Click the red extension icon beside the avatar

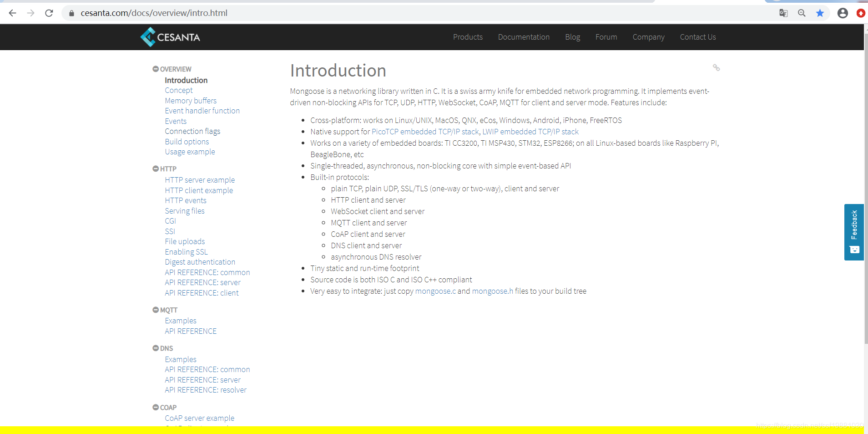pyautogui.click(x=860, y=13)
